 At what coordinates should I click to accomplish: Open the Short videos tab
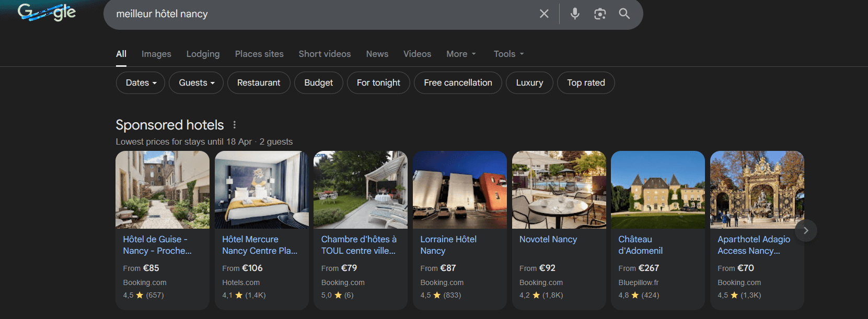coord(325,54)
